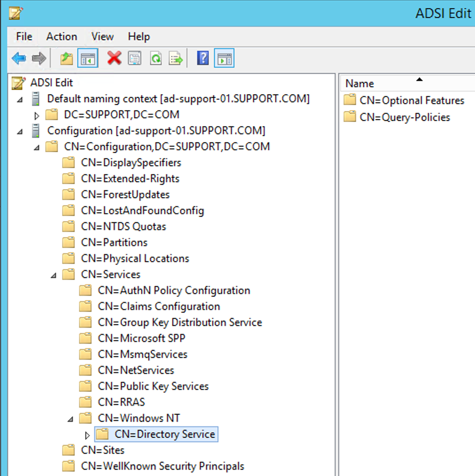
Task: Open the View menu
Action: point(102,36)
